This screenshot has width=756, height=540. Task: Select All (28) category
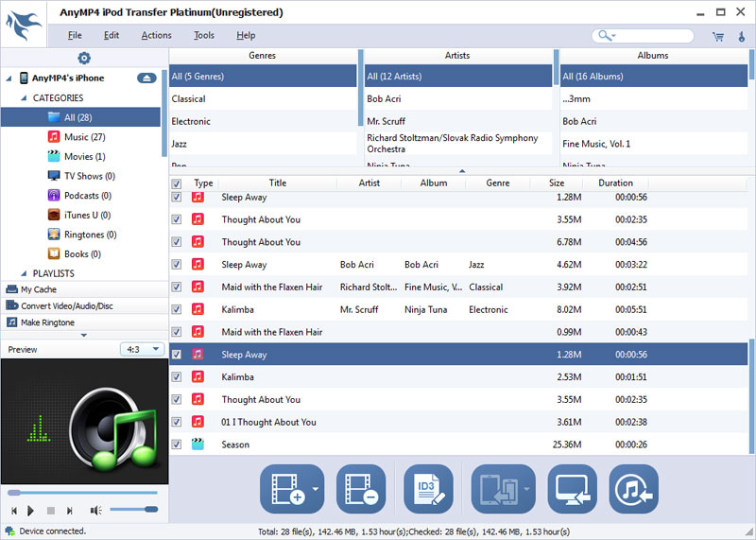[x=80, y=117]
